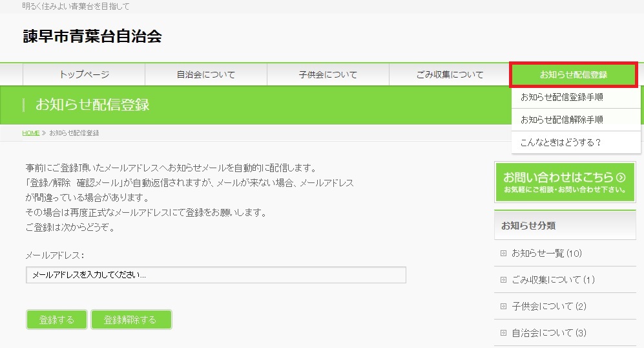The width and height of the screenshot is (644, 348).
Task: Open the トップページ navigation tab
Action: click(x=84, y=74)
